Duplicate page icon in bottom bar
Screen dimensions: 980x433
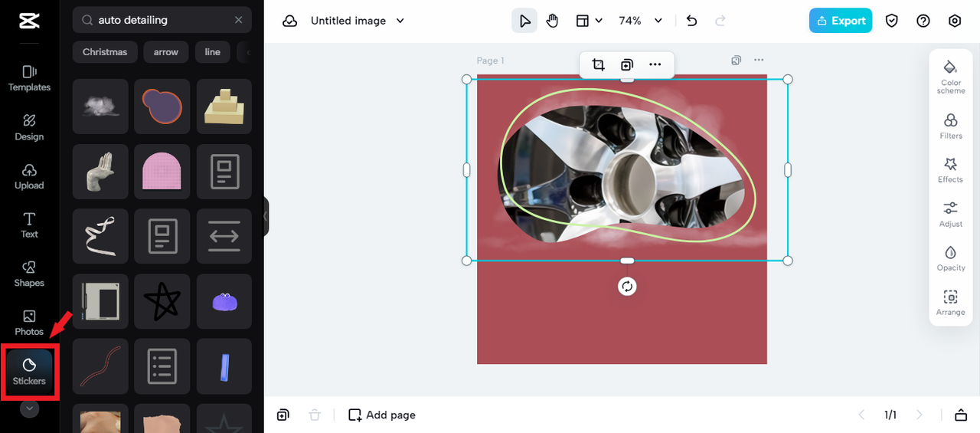click(283, 415)
